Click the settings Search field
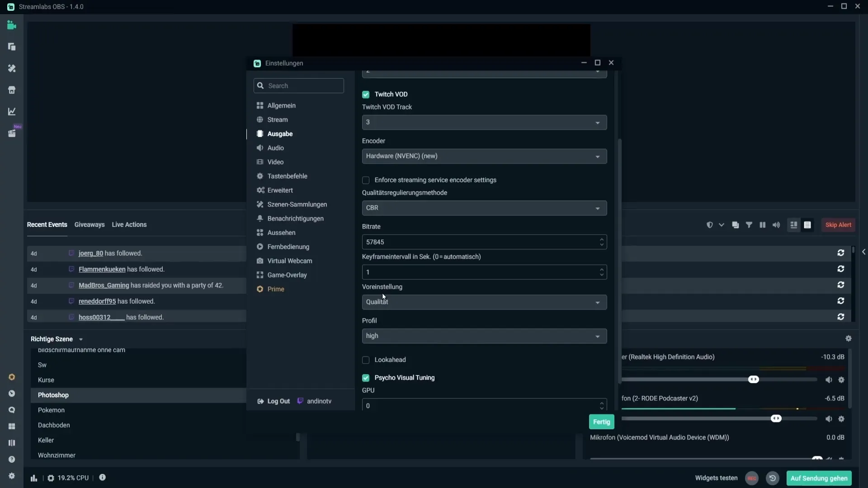The width and height of the screenshot is (868, 488). click(x=299, y=86)
